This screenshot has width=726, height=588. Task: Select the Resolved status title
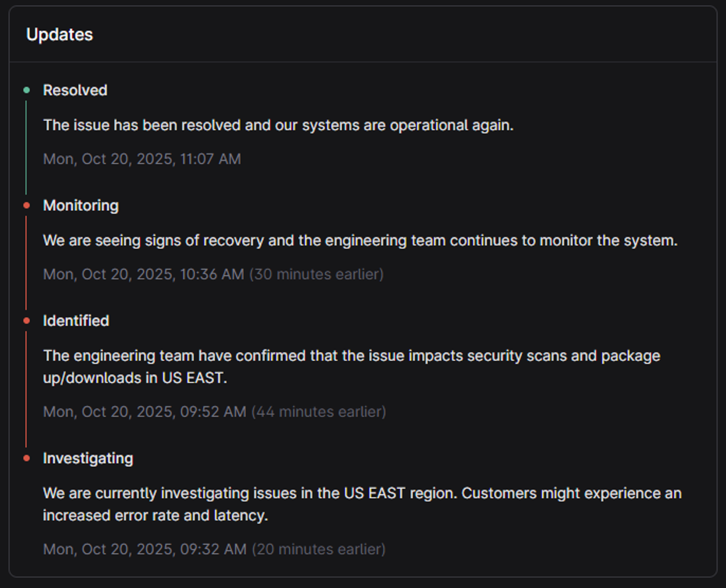coord(75,90)
